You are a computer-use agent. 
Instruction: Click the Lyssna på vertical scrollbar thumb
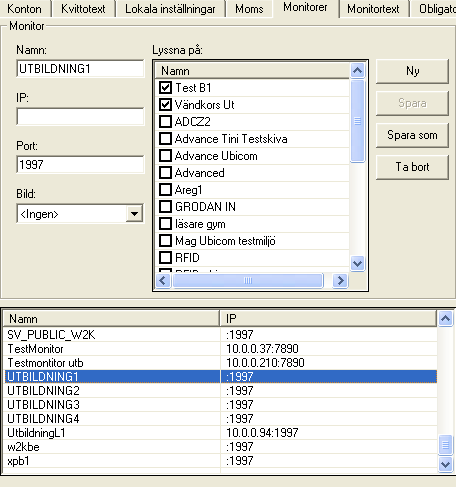coord(358,121)
